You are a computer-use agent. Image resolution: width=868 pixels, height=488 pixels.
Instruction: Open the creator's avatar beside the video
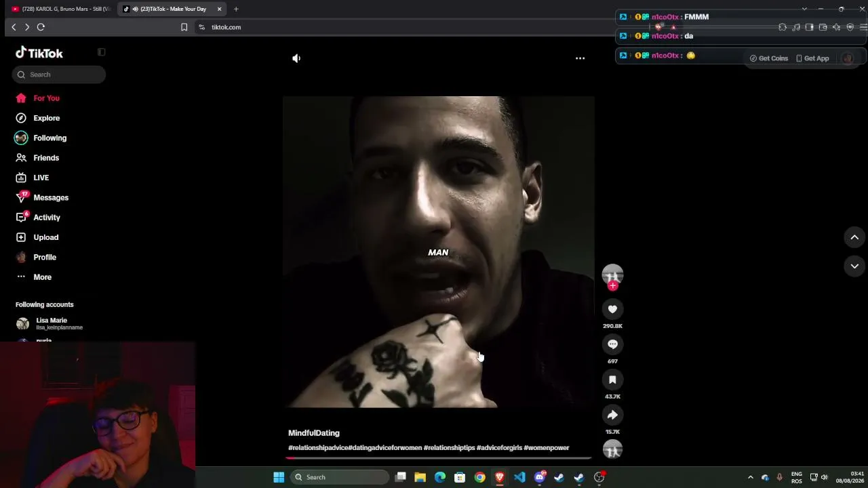pyautogui.click(x=612, y=274)
